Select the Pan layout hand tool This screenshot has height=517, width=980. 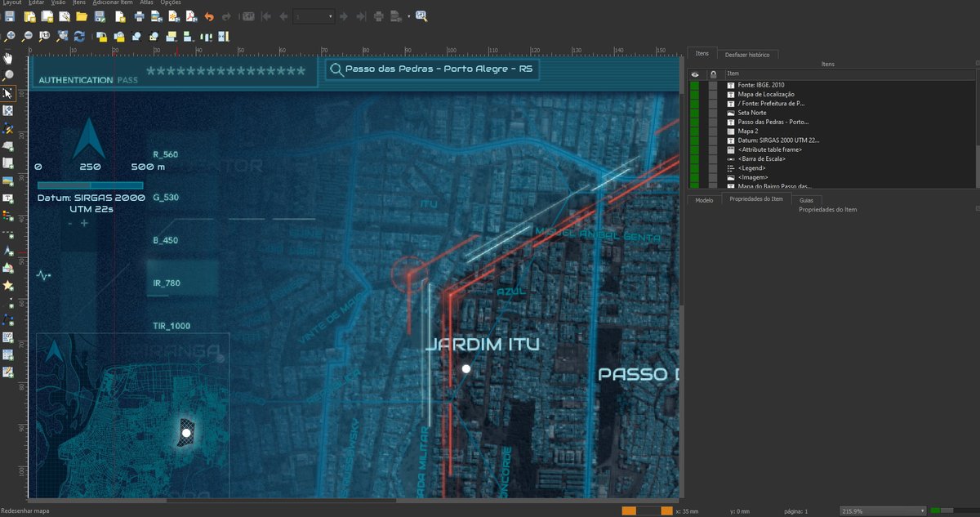point(8,58)
